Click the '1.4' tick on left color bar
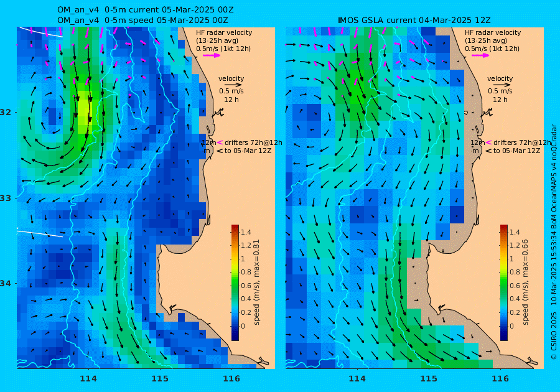The image size is (560, 392). pyautogui.click(x=246, y=233)
